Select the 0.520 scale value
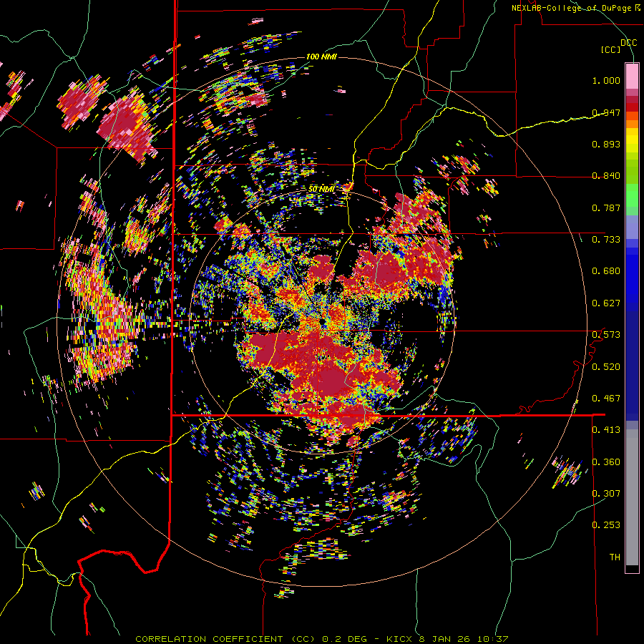 [x=606, y=366]
